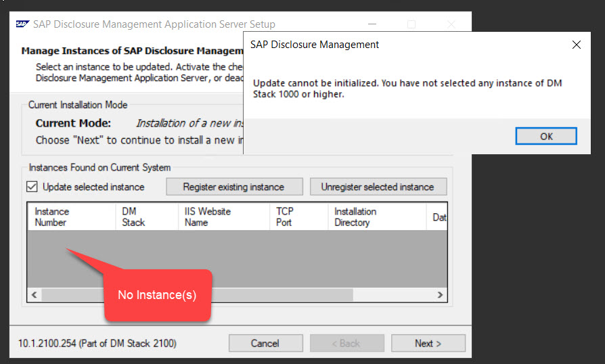Viewport: 605px width, 364px height.
Task: Click the right scroll arrow of instance list
Action: coord(441,295)
